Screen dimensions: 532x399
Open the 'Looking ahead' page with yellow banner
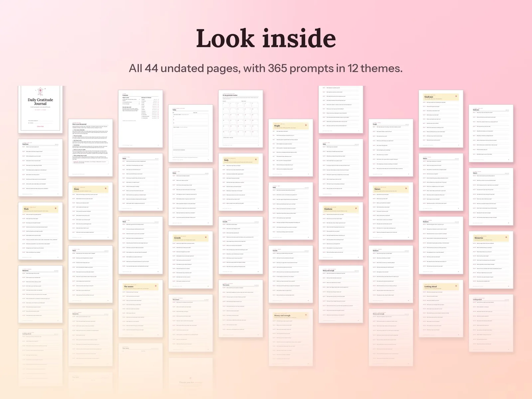click(x=441, y=308)
